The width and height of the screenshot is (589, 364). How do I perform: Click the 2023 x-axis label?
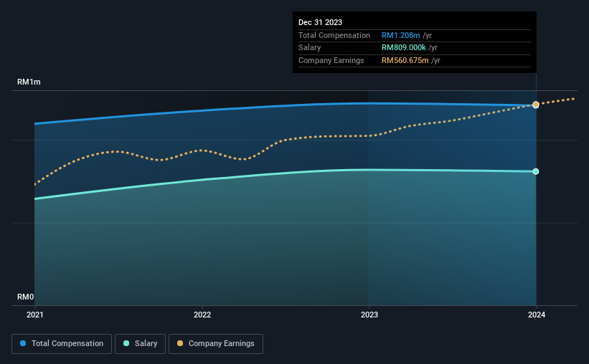(369, 315)
